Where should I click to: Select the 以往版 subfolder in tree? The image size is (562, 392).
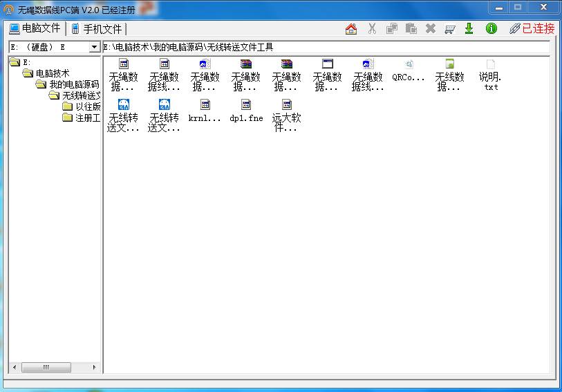click(88, 106)
